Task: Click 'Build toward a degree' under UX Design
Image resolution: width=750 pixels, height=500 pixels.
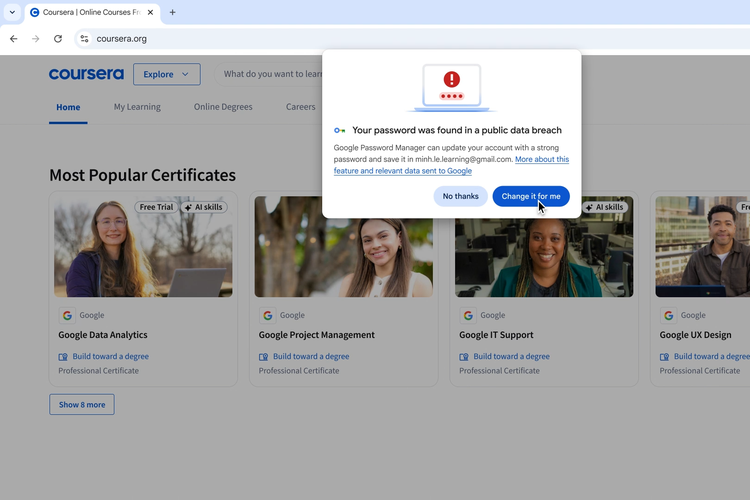Action: click(x=712, y=356)
